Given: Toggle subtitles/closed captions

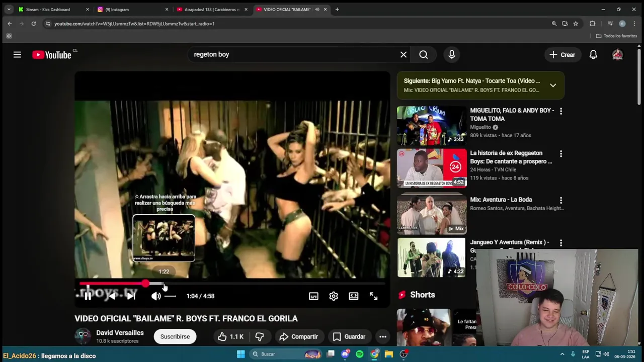Looking at the screenshot, I should [x=313, y=296].
